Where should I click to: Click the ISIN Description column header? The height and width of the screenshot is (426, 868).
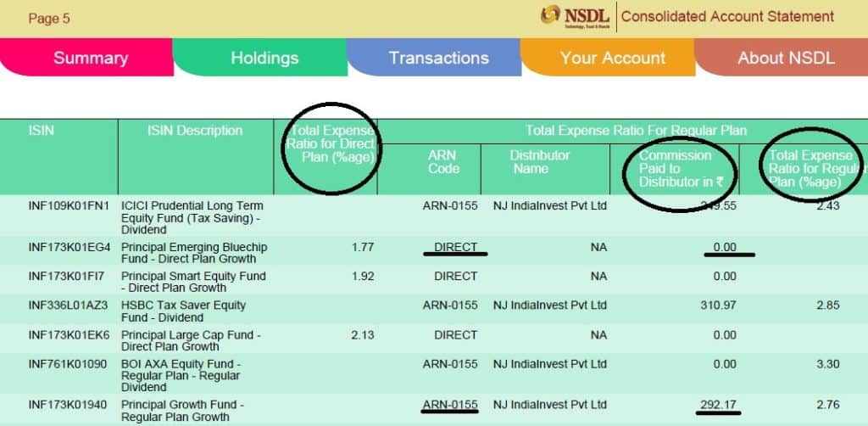pyautogui.click(x=195, y=131)
